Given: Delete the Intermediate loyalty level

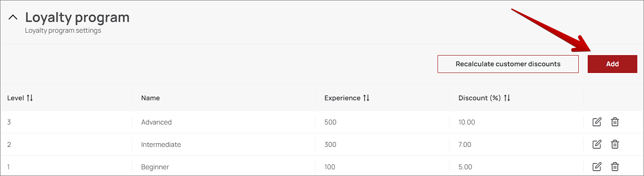Looking at the screenshot, I should tap(615, 144).
